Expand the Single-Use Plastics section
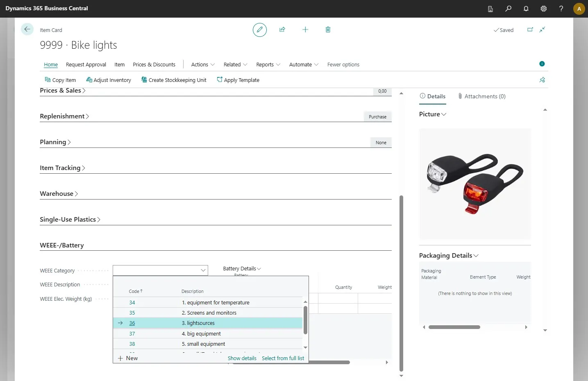 tap(70, 220)
